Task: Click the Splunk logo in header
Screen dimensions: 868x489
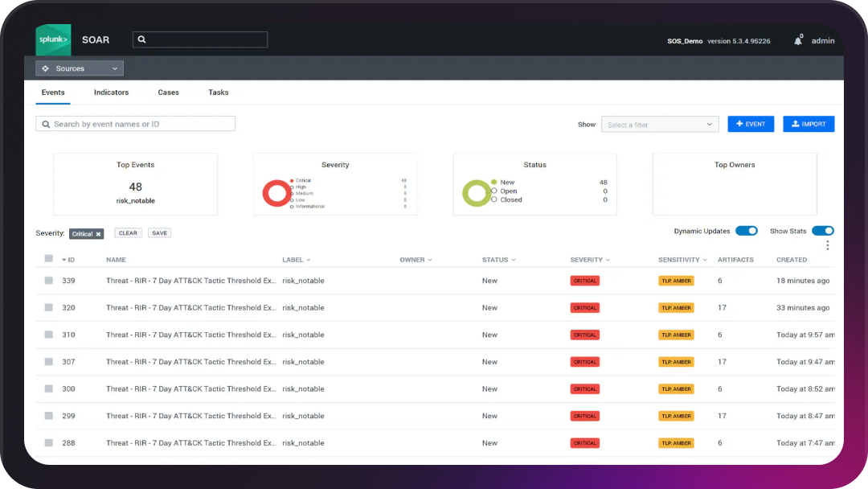Action: pyautogui.click(x=53, y=39)
